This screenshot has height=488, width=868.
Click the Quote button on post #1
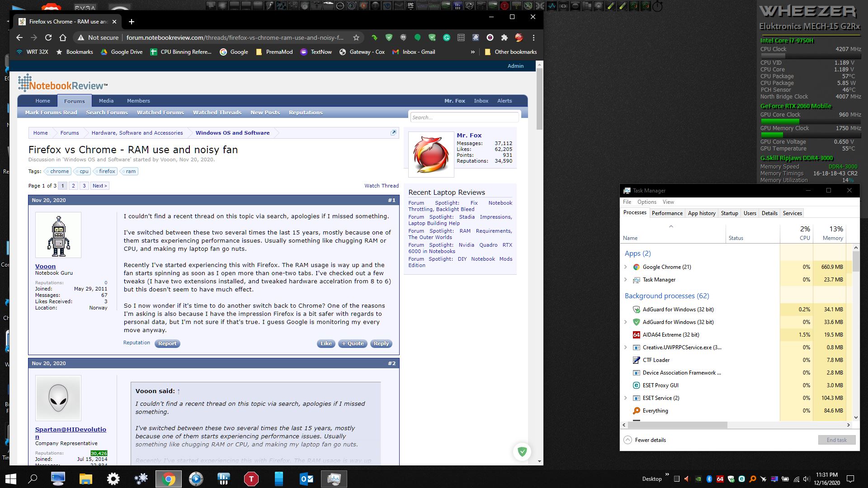tap(353, 343)
